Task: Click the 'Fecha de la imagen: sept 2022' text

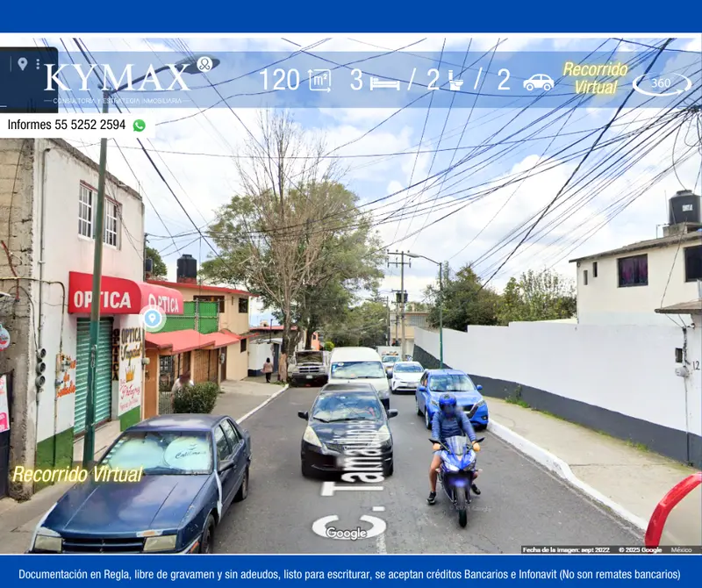Action: pos(566,550)
